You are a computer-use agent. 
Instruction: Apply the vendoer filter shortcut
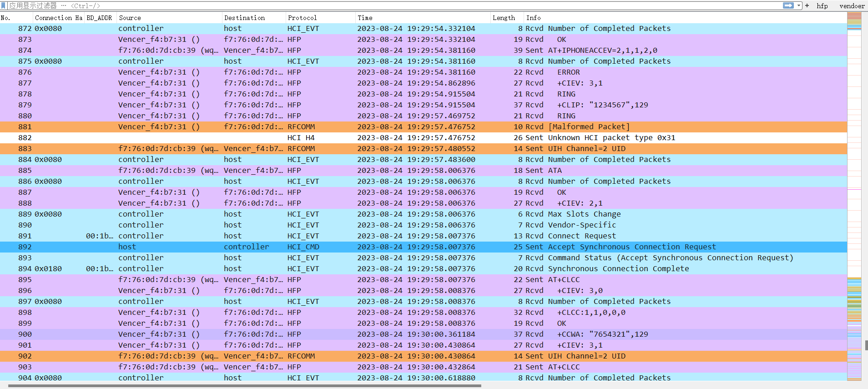[852, 6]
